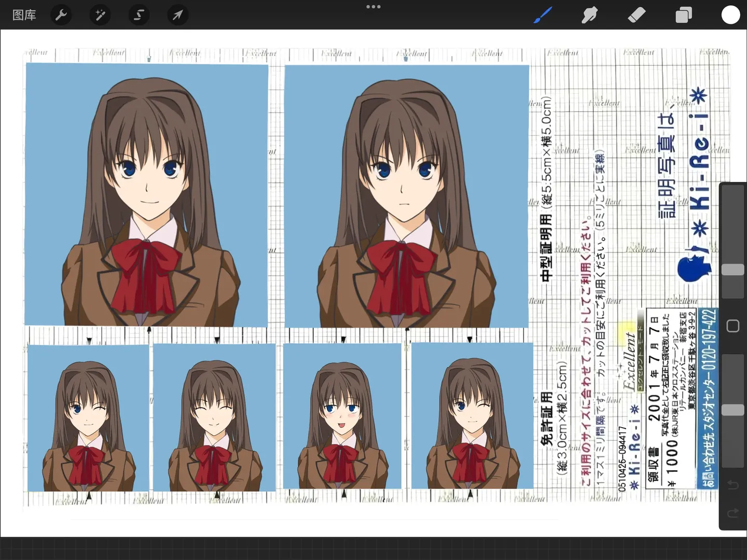Activate the Selection tool
Image resolution: width=747 pixels, height=560 pixels.
tap(139, 15)
